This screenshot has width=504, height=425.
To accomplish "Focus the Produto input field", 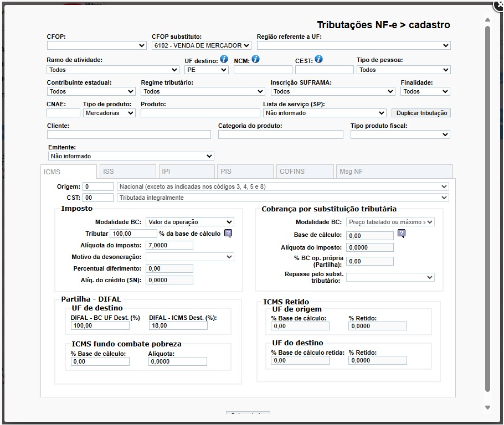I will (x=200, y=113).
